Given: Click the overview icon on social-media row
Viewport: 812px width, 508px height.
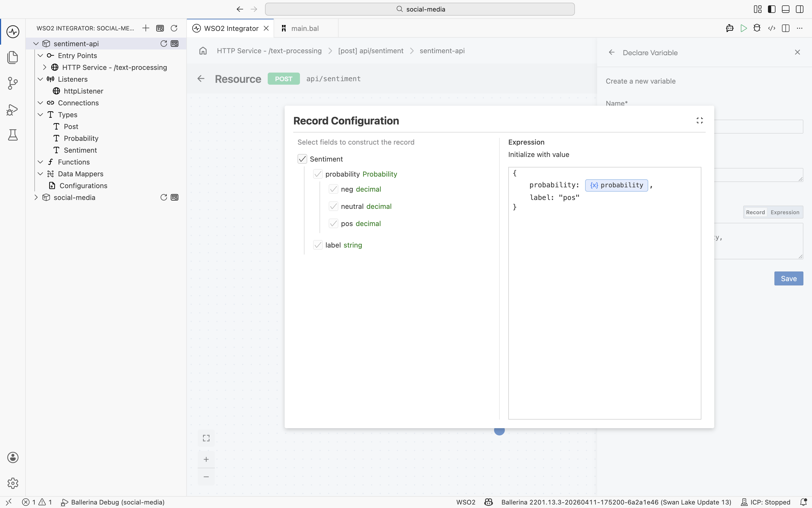Looking at the screenshot, I should coord(175,198).
